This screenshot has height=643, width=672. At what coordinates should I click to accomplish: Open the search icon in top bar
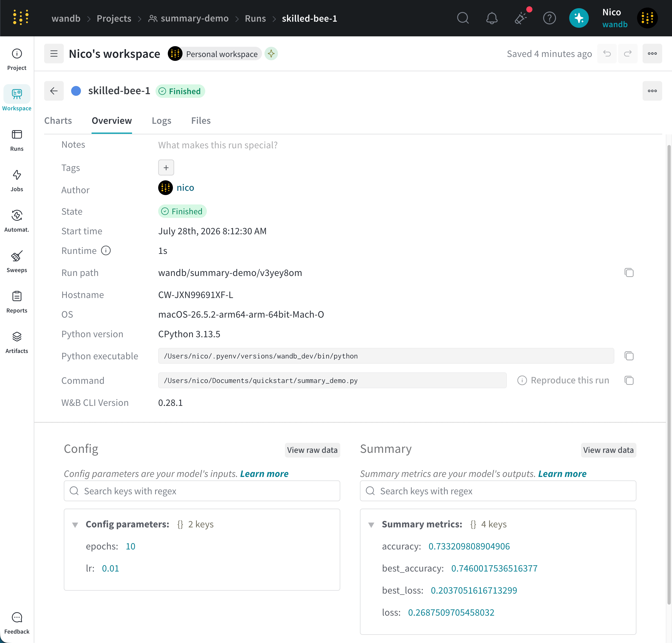[463, 18]
